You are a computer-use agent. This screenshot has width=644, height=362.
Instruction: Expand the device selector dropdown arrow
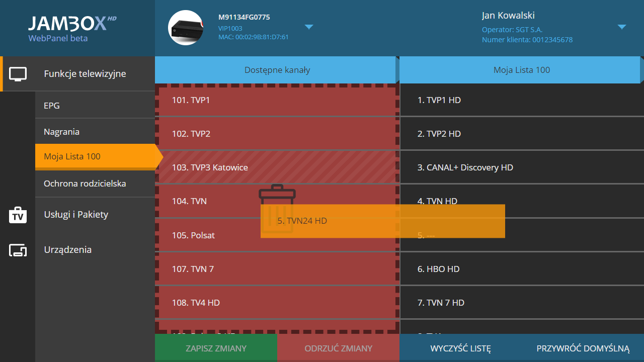309,27
